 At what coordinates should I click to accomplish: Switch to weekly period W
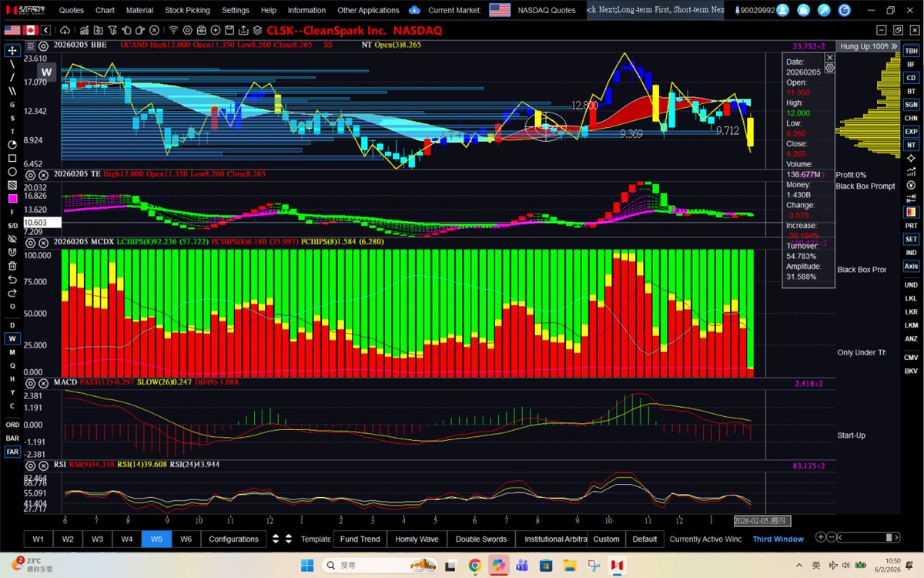[12, 338]
